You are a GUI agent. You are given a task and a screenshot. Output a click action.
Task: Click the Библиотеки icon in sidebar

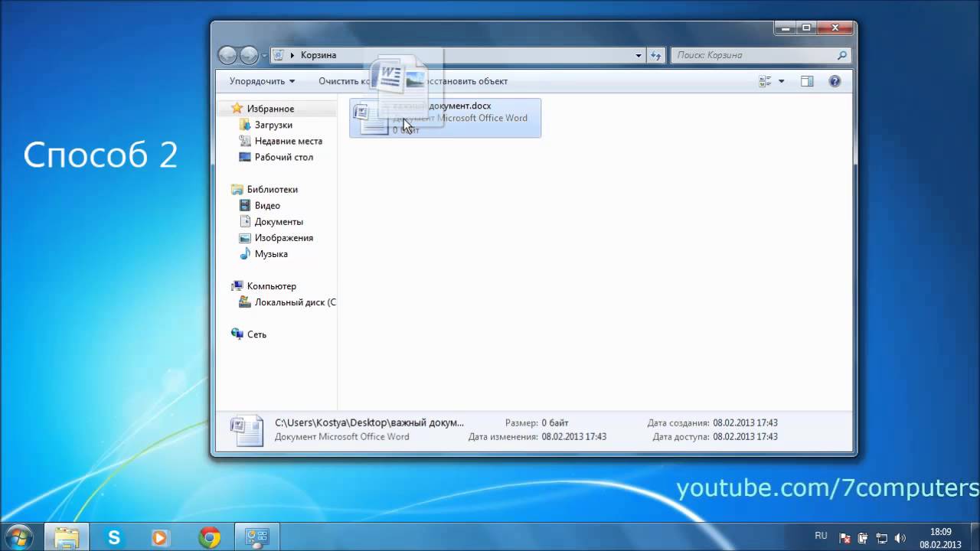(237, 189)
